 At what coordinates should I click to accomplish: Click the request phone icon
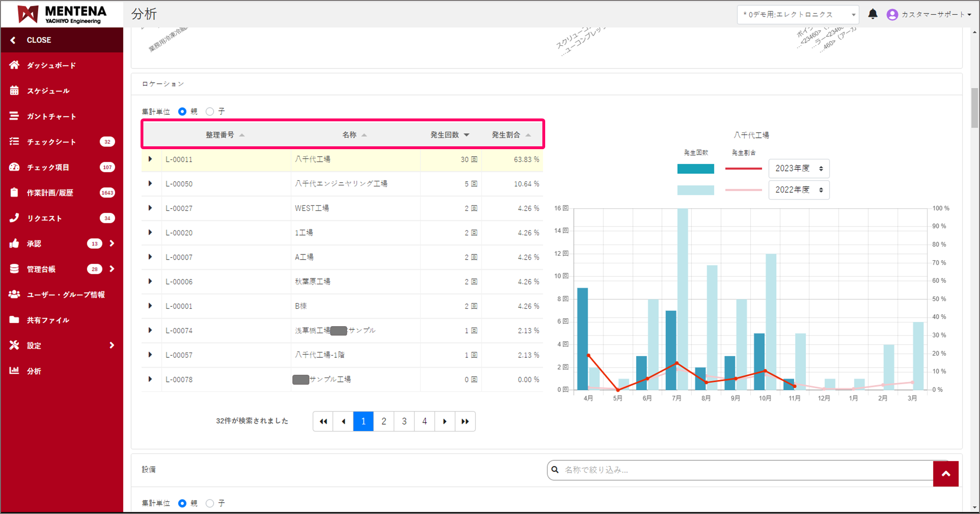tap(15, 218)
